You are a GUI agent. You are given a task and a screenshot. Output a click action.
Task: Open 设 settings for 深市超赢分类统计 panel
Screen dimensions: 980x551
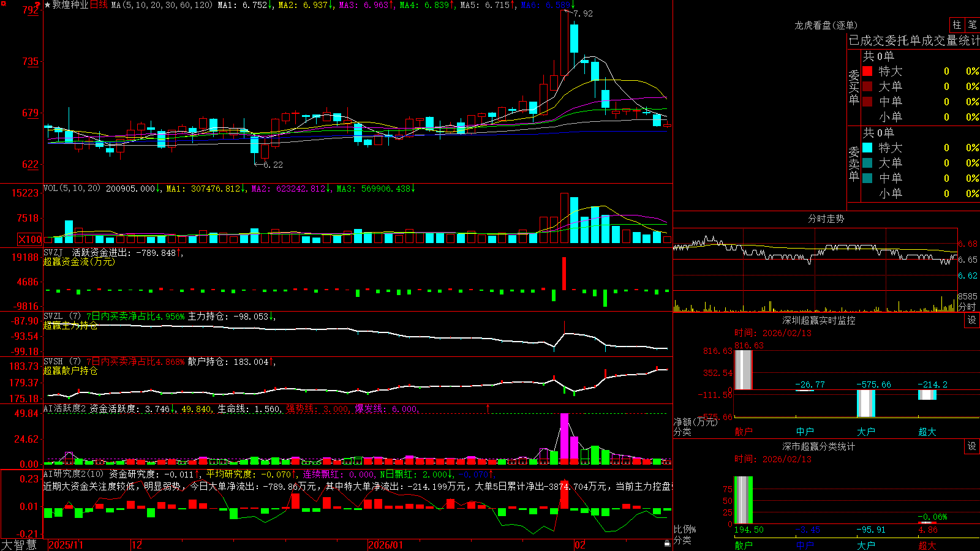point(972,447)
